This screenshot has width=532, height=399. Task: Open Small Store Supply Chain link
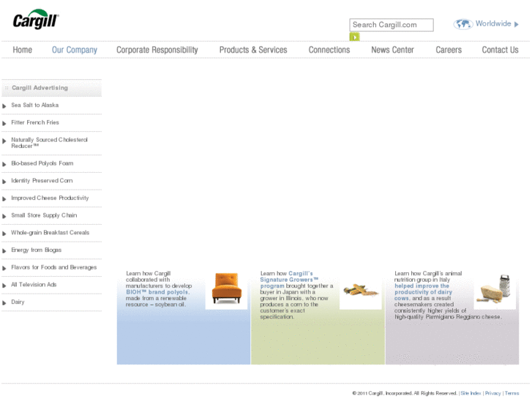44,215
